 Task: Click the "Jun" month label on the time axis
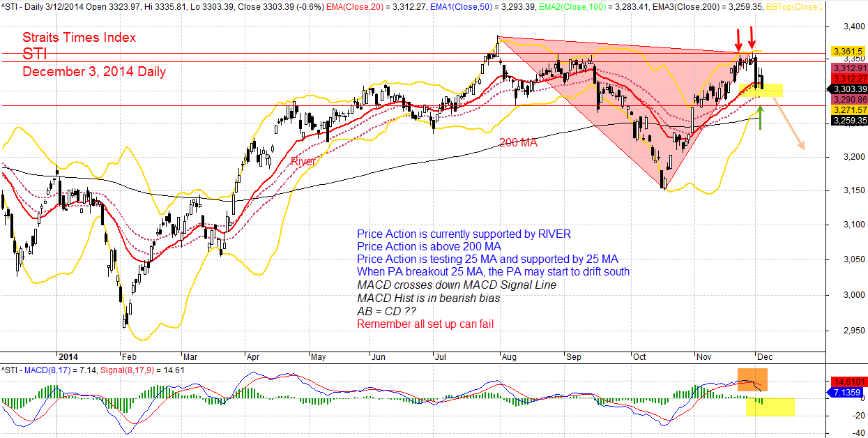[379, 356]
